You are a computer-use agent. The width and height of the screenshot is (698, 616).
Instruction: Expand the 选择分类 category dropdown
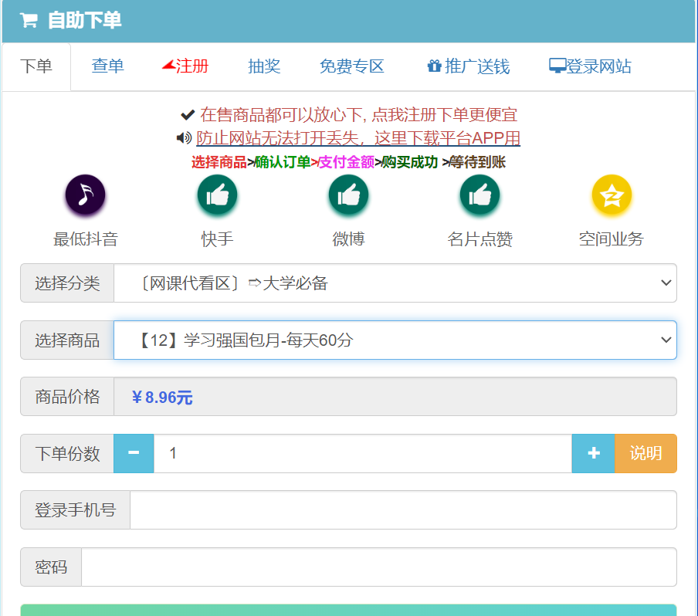[395, 283]
